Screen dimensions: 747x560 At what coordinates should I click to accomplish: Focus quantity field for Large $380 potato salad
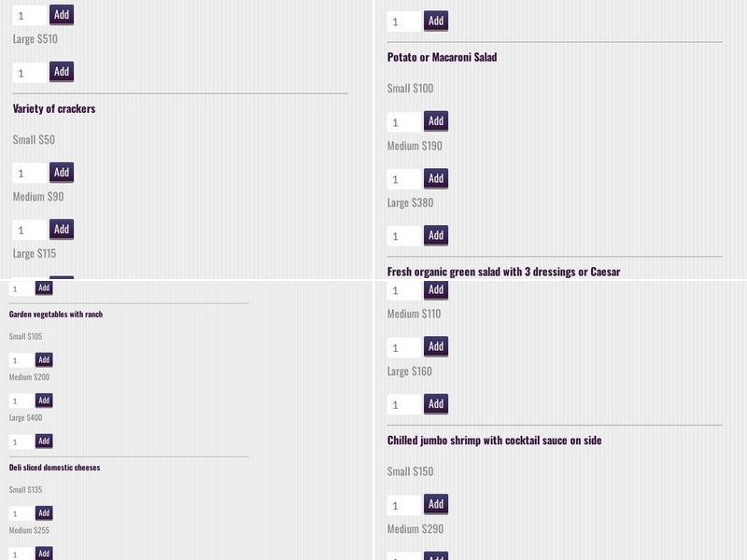pyautogui.click(x=404, y=236)
